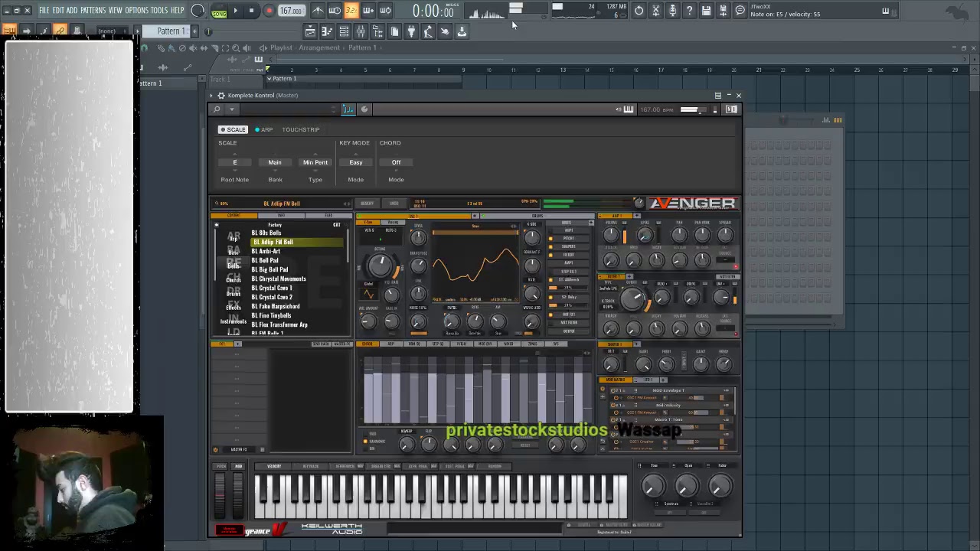This screenshot has height=551, width=980.
Task: Choose the Bass category in Avenger browser
Action: click(234, 252)
